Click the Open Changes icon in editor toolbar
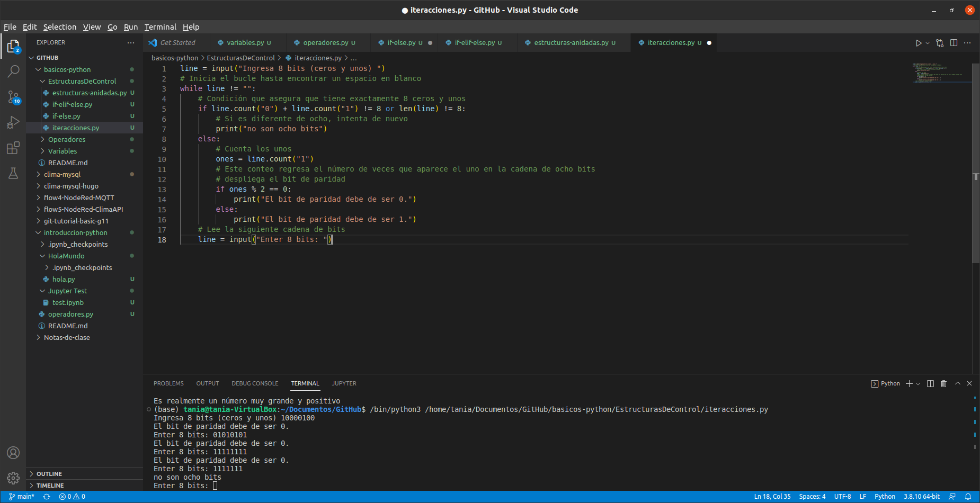 (940, 43)
